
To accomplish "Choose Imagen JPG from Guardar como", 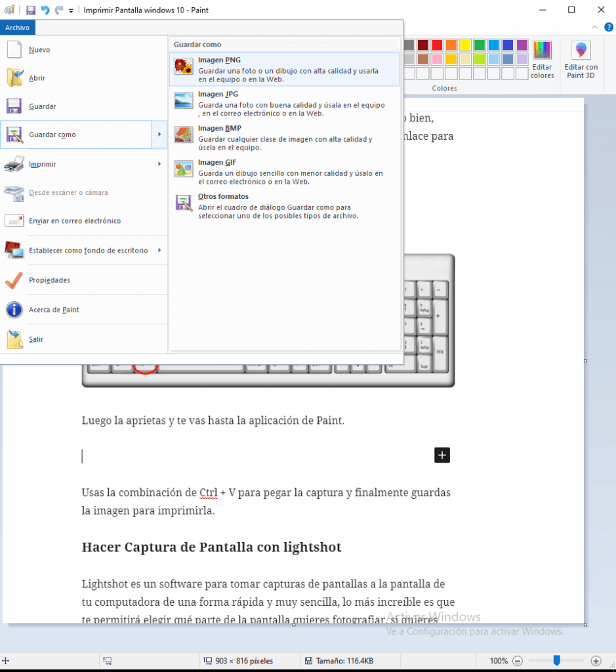I will pyautogui.click(x=283, y=103).
